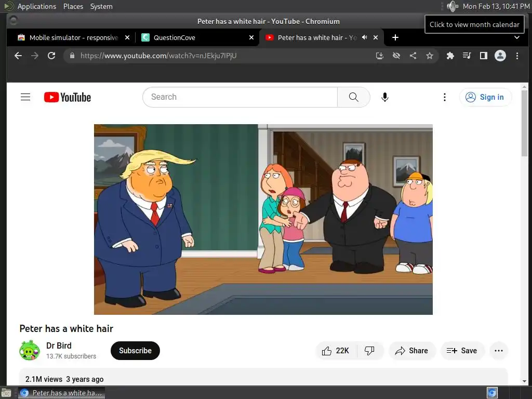Select the Chromium window in the taskbar
Image resolution: width=532 pixels, height=399 pixels.
61,393
